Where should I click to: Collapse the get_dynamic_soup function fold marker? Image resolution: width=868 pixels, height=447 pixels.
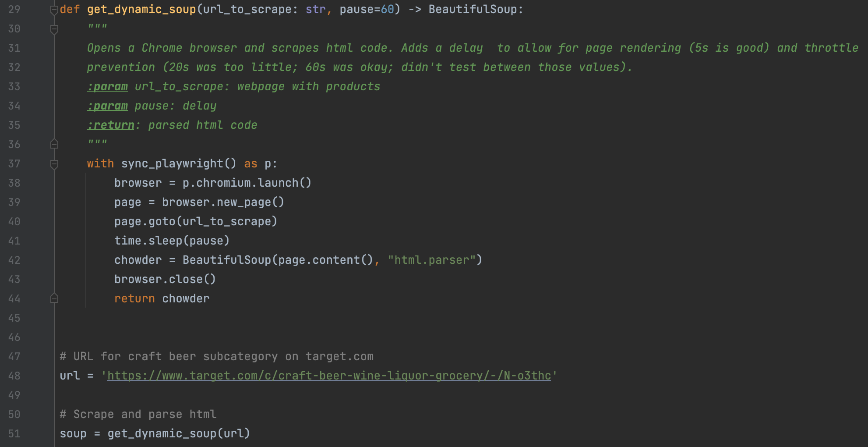[x=54, y=10]
